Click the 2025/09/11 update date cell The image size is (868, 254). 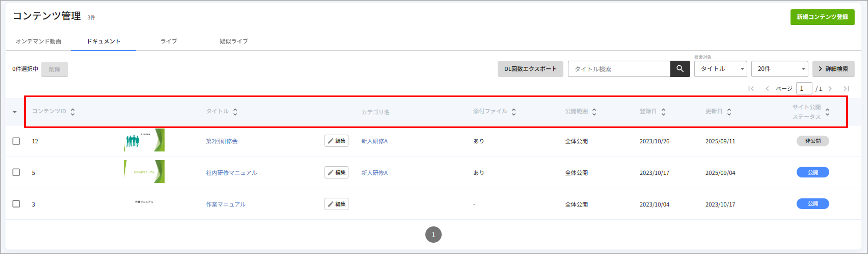pyautogui.click(x=720, y=141)
